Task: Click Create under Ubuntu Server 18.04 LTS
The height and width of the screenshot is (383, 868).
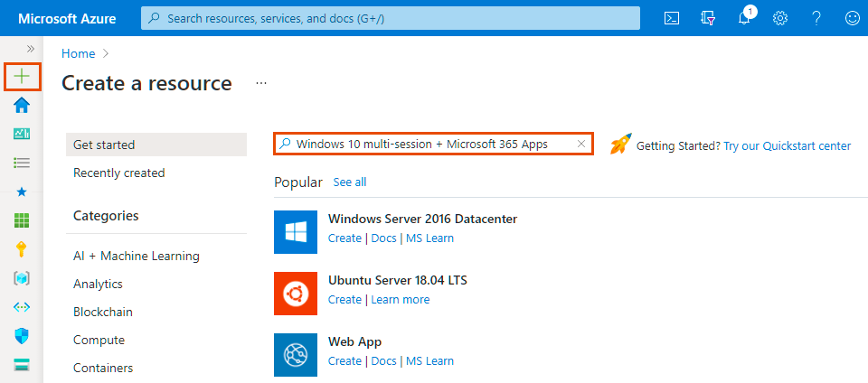Action: tap(344, 300)
